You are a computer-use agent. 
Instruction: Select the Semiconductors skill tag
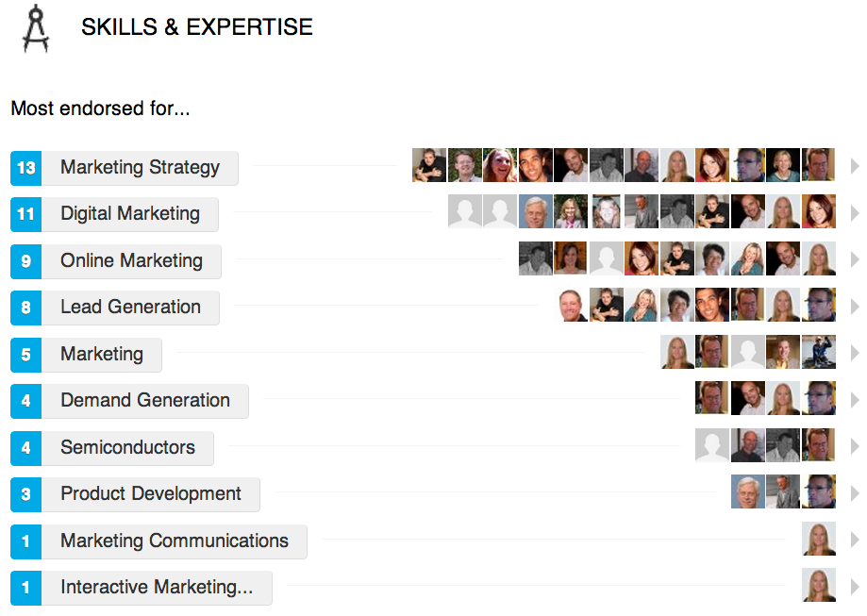click(x=127, y=448)
